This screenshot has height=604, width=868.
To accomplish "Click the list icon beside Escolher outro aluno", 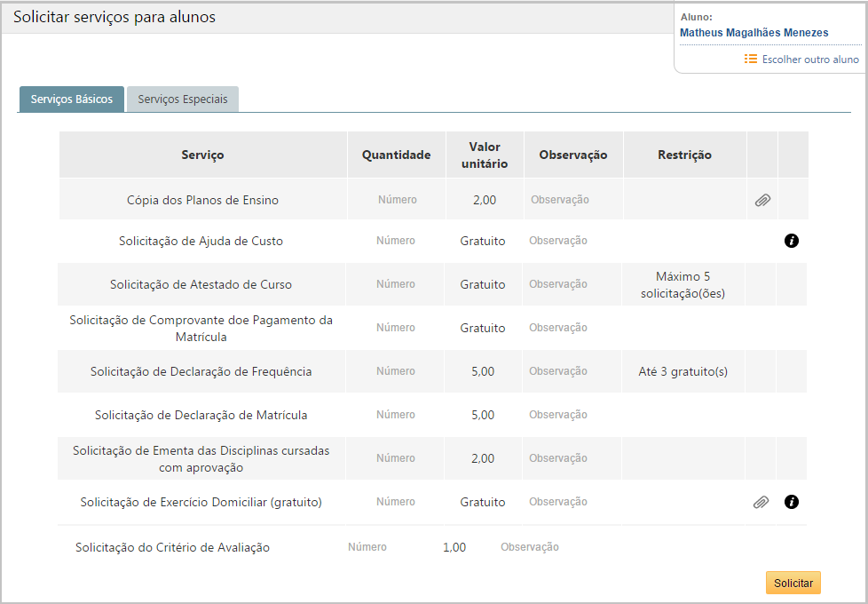I will tap(750, 59).
